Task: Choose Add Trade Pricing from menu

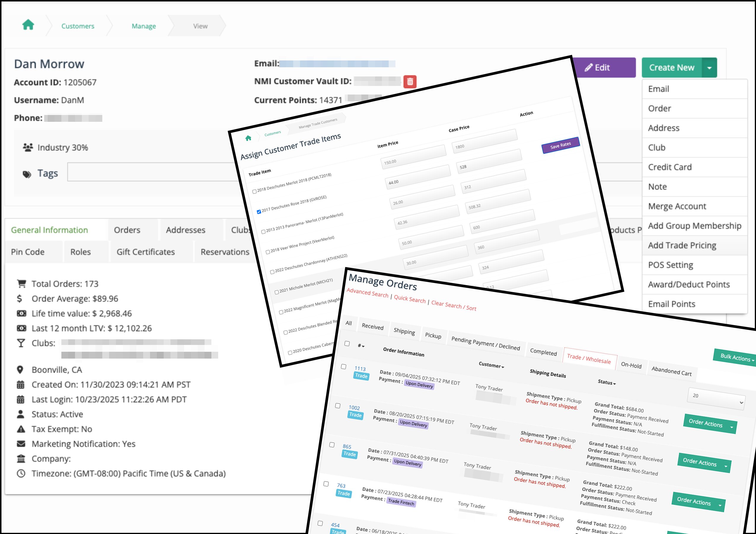Action: pos(682,245)
